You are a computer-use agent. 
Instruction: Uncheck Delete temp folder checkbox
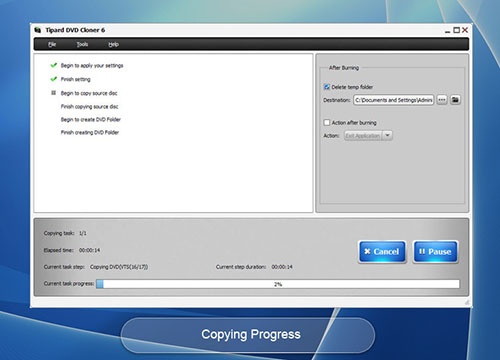pyautogui.click(x=327, y=87)
